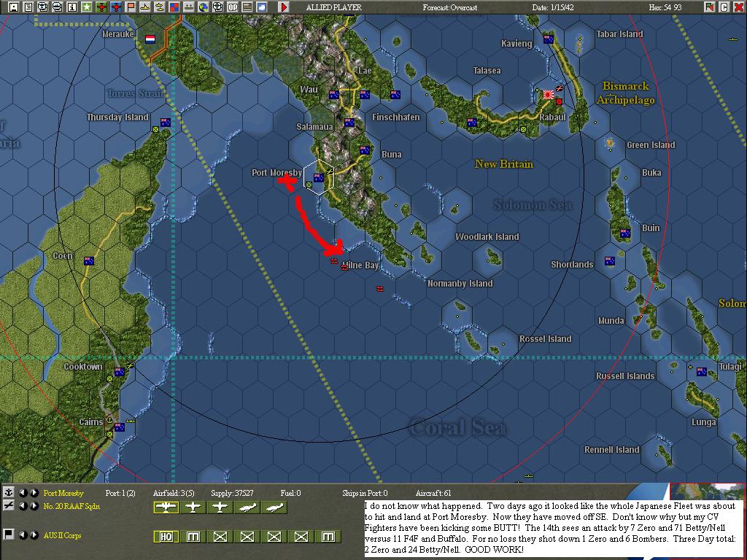Viewport: 747px width, 560px height.
Task: Click the minimap thumbnail in bottom panel
Action: tap(708, 491)
